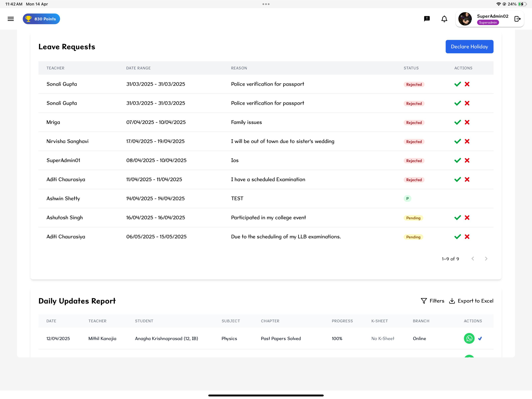Approve Sonali Gupta's second leave request
532x399 pixels.
[457, 103]
